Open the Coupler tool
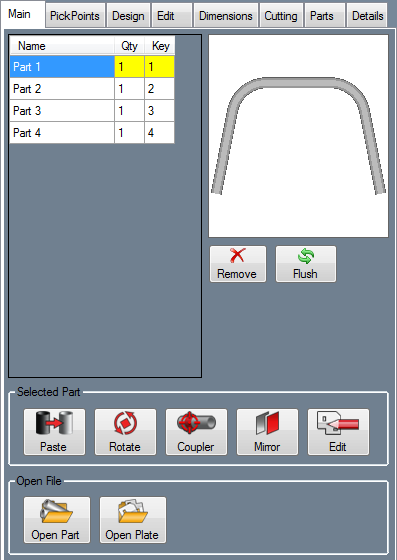Screen dimensions: 397x560 tap(196, 432)
